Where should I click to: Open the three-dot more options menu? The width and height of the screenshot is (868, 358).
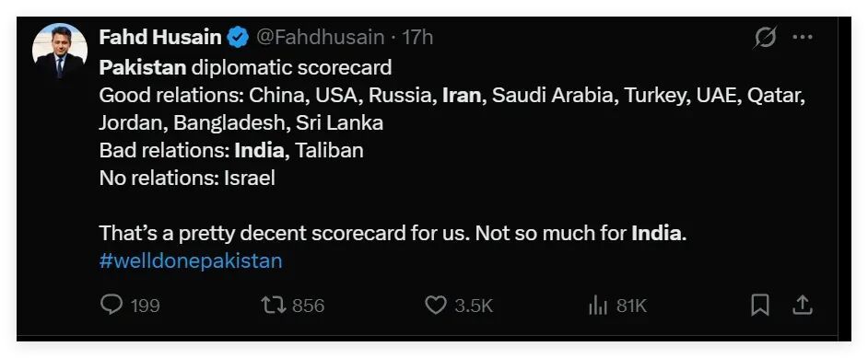pyautogui.click(x=803, y=38)
